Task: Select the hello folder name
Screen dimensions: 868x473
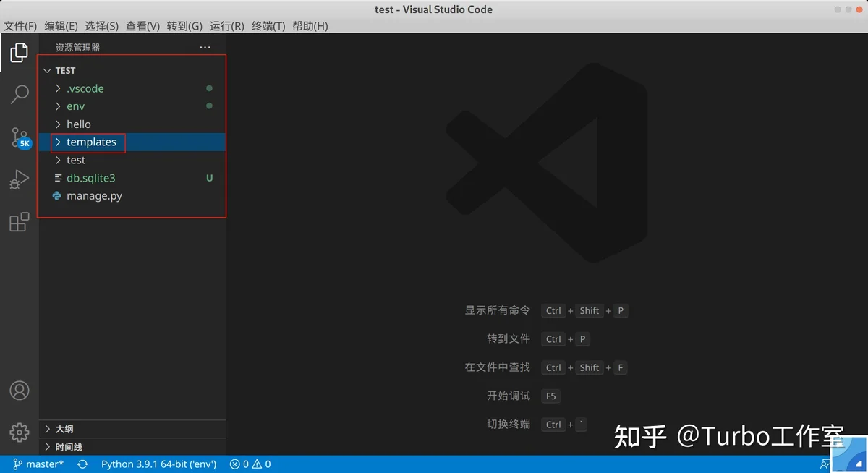Action: pyautogui.click(x=79, y=124)
